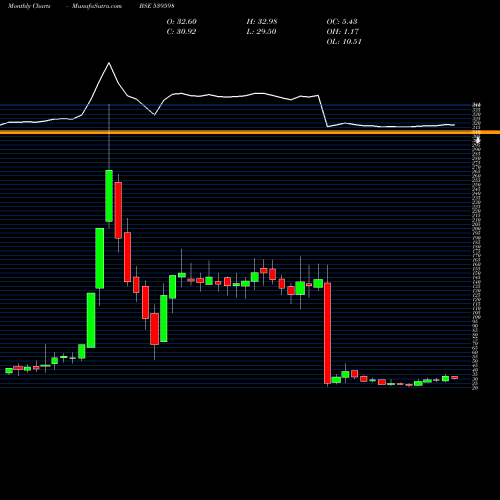
Task: Click the high value 'H: 32.98'
Action: (262, 22)
